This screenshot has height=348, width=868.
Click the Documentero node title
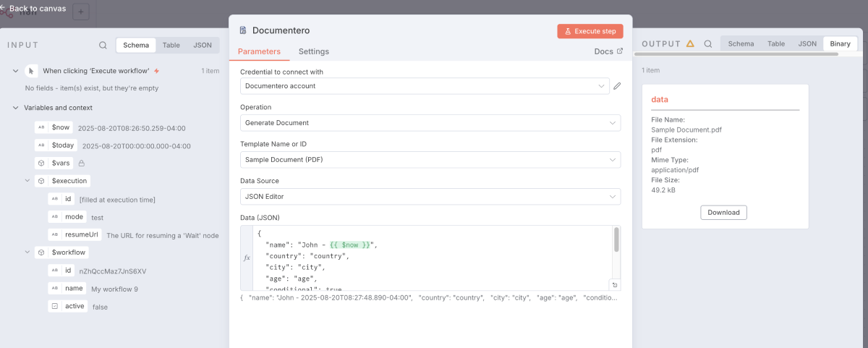click(x=281, y=30)
